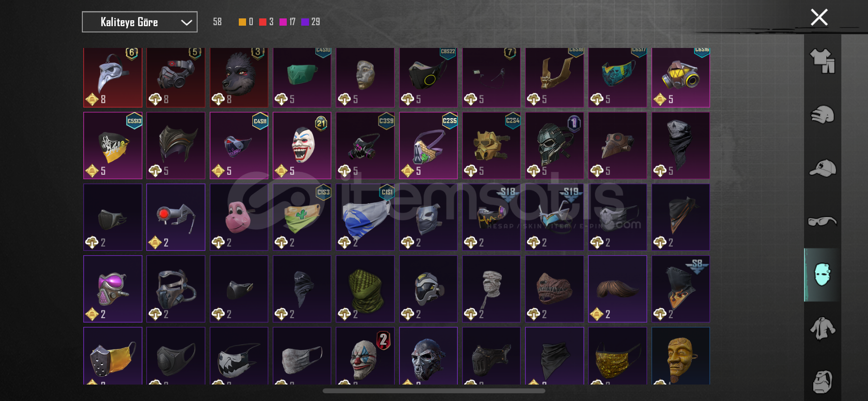Click the horizontal scrollbar at bottom
Image resolution: width=868 pixels, height=401 pixels.
click(434, 391)
